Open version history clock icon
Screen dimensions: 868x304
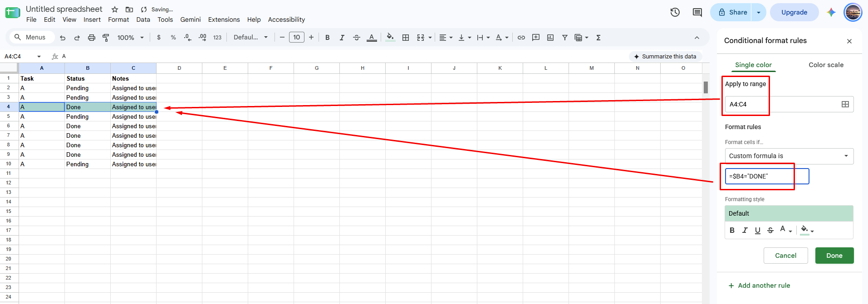(x=675, y=12)
